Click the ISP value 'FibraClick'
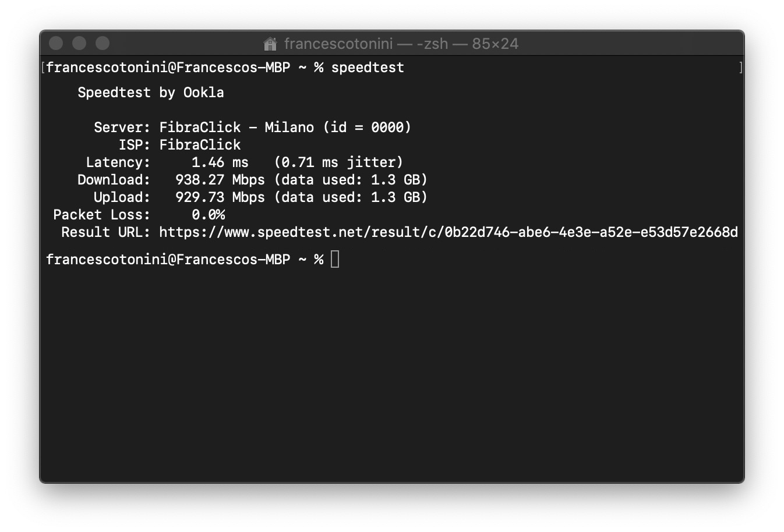The width and height of the screenshot is (784, 532). [200, 145]
